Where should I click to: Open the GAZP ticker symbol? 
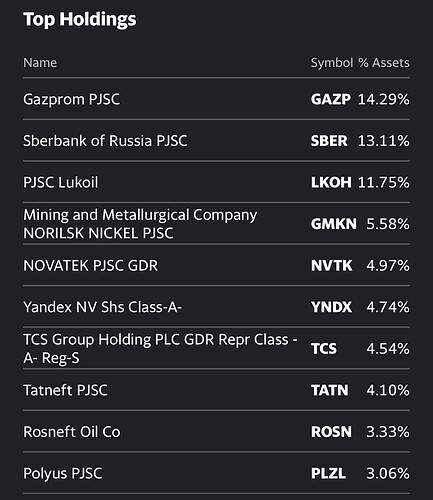[330, 99]
